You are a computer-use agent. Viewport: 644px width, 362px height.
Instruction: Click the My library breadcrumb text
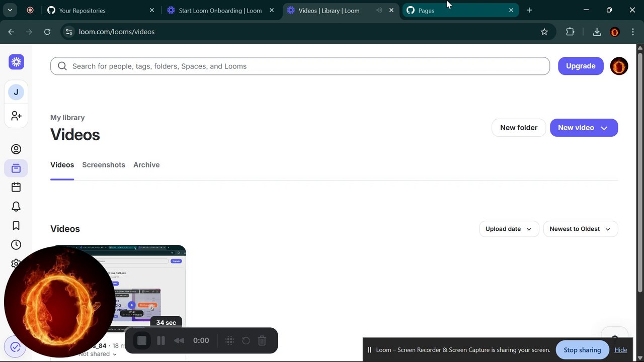coord(67,118)
